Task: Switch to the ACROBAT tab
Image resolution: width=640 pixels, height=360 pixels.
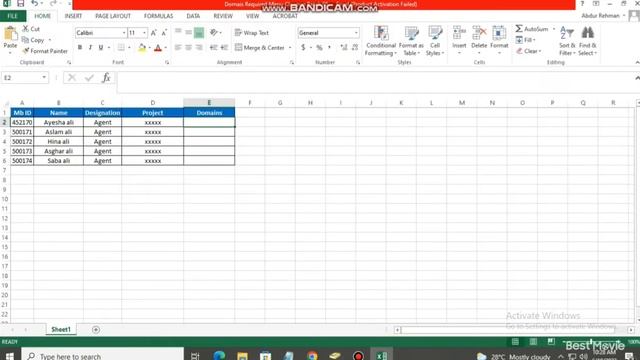Action: click(x=285, y=16)
